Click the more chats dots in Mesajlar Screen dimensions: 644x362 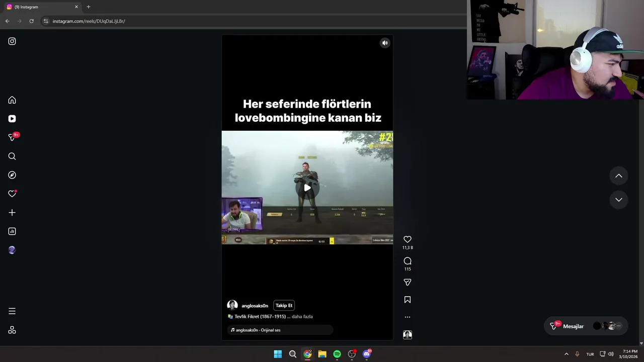[619, 326]
